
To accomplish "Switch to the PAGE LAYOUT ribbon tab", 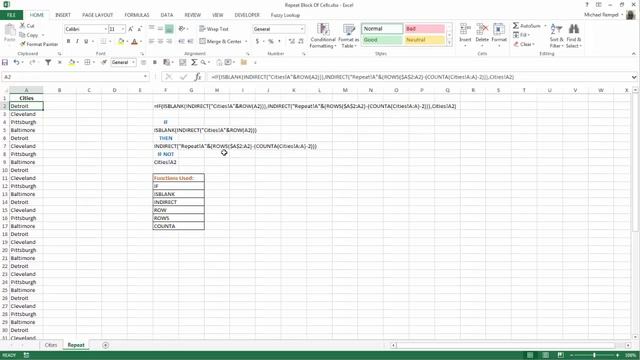I will [98, 15].
